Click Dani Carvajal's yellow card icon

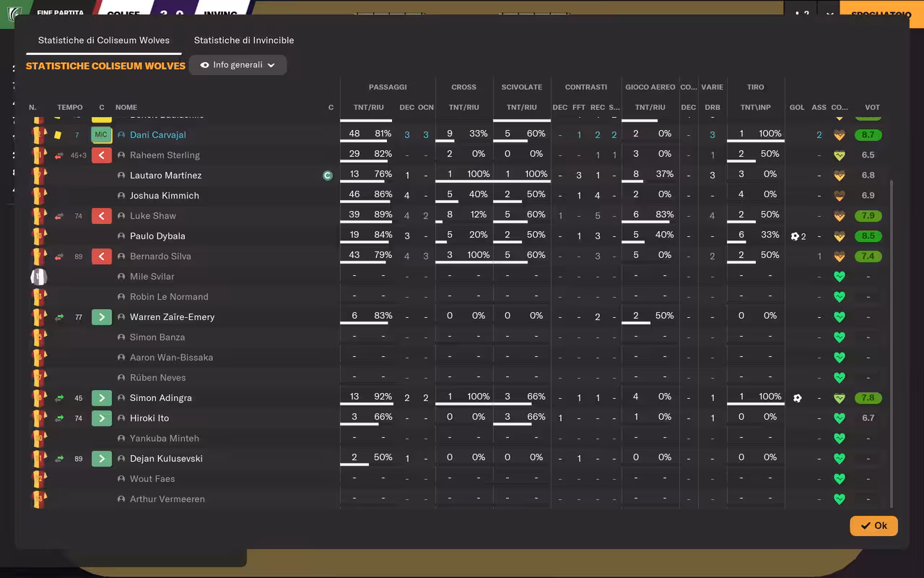coord(58,135)
